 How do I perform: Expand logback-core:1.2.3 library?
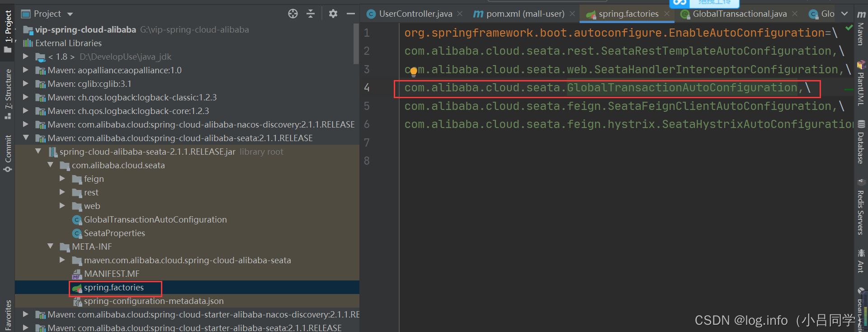tap(26, 111)
